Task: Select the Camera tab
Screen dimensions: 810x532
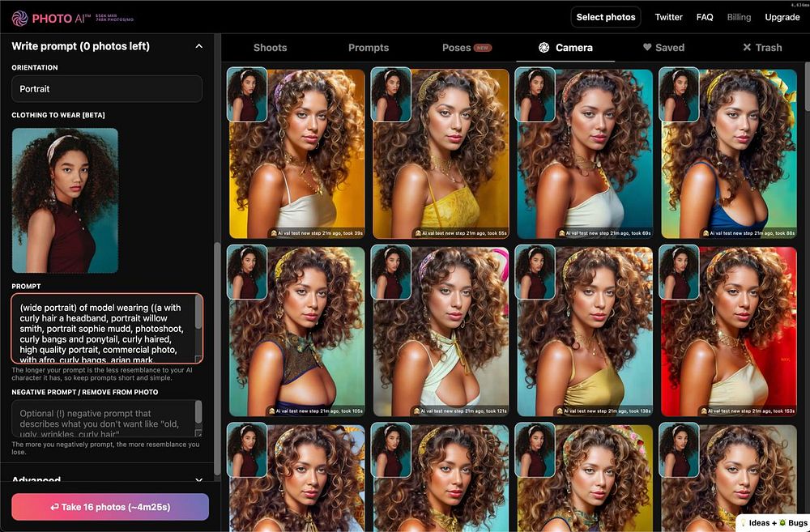Action: pos(565,48)
